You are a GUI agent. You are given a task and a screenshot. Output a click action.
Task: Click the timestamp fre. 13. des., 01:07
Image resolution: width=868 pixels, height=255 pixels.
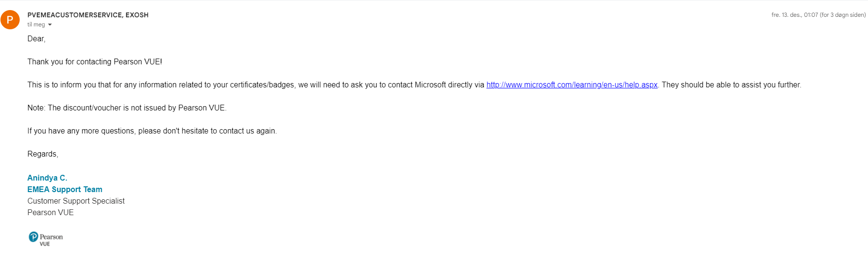coord(795,15)
